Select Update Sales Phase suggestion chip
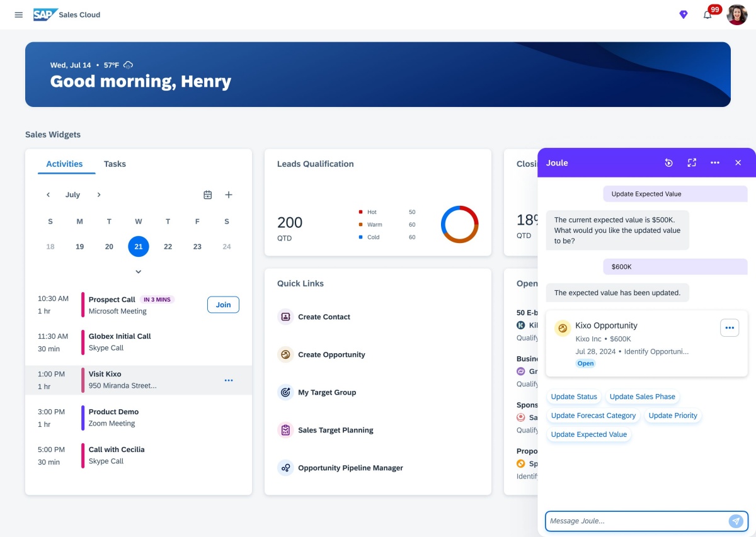The image size is (756, 537). 643,397
